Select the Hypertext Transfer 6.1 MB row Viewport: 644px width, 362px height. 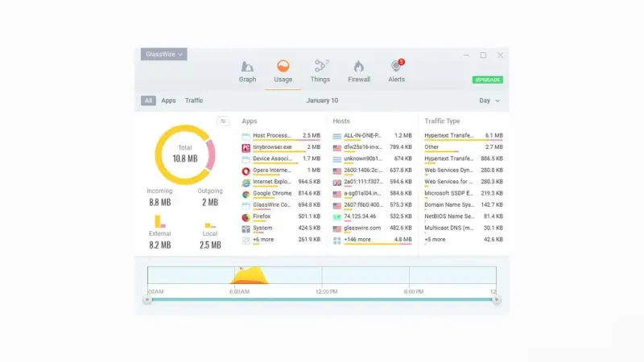click(464, 136)
